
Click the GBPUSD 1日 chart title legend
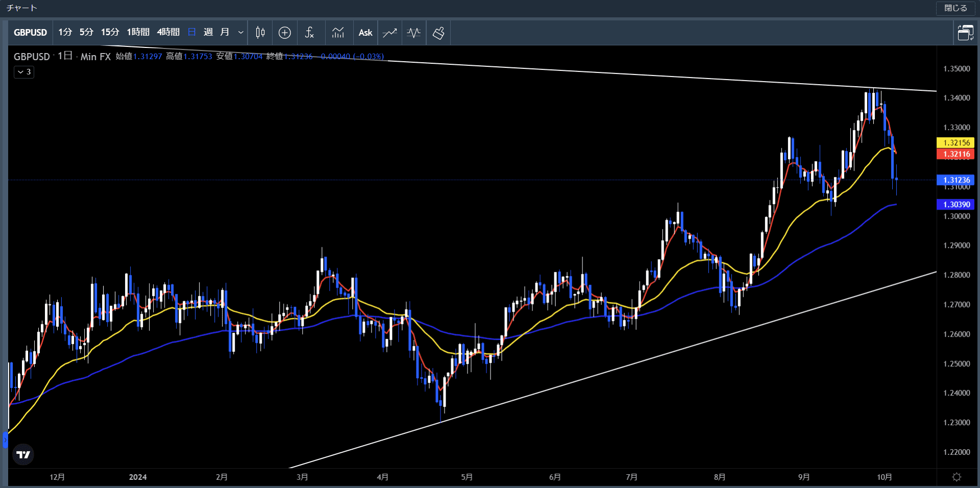pyautogui.click(x=62, y=57)
